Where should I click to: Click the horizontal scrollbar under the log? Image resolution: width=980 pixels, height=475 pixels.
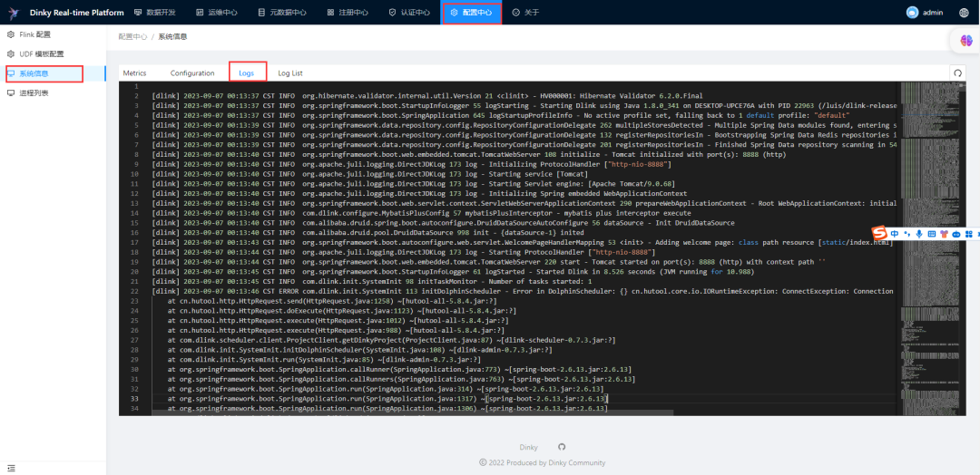pos(412,412)
